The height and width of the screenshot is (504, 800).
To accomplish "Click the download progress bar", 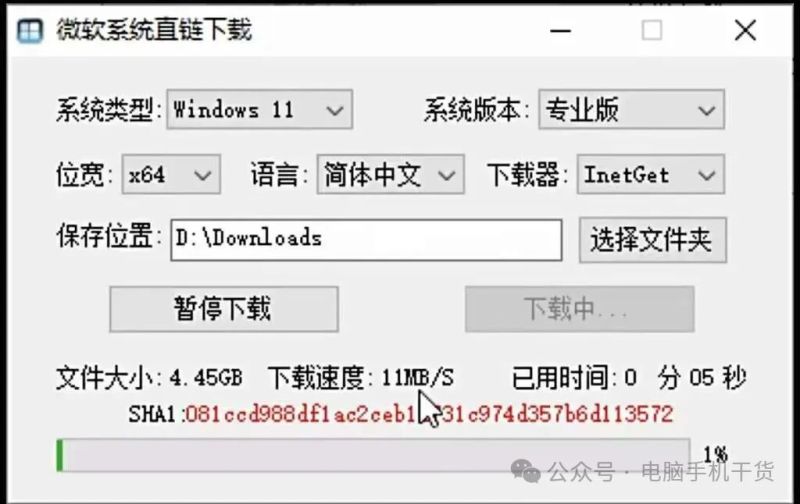I will coord(373,455).
